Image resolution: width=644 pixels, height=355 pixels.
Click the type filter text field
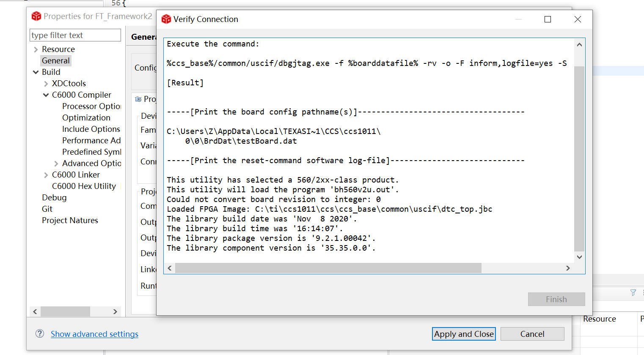click(x=75, y=35)
